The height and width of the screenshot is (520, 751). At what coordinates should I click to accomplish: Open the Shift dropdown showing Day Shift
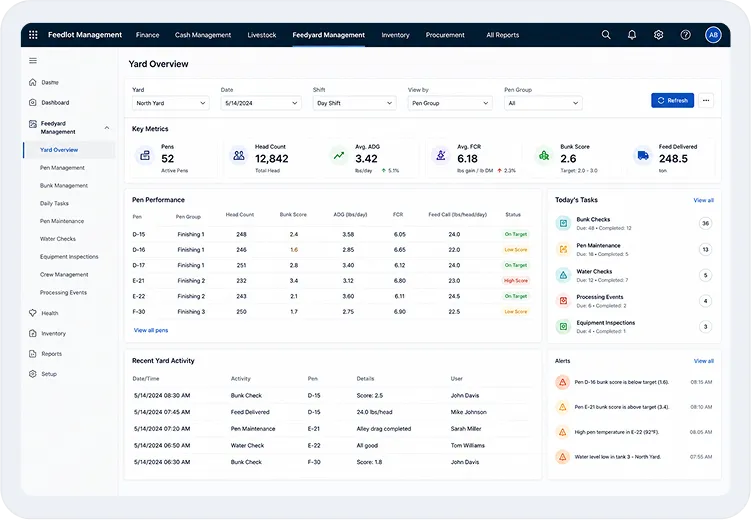(354, 103)
